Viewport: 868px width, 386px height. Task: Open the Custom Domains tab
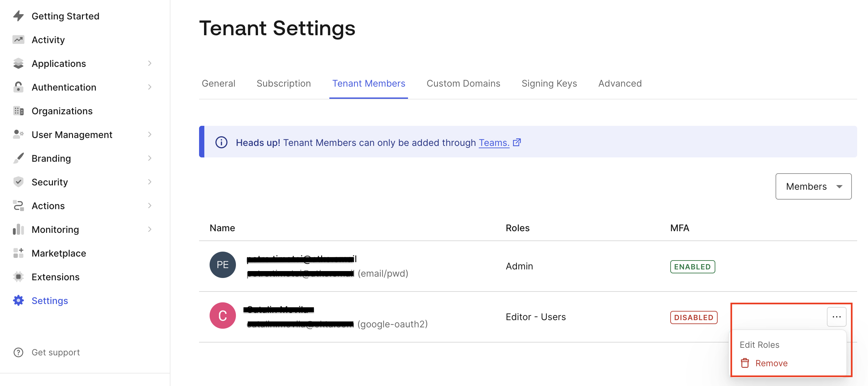tap(463, 83)
